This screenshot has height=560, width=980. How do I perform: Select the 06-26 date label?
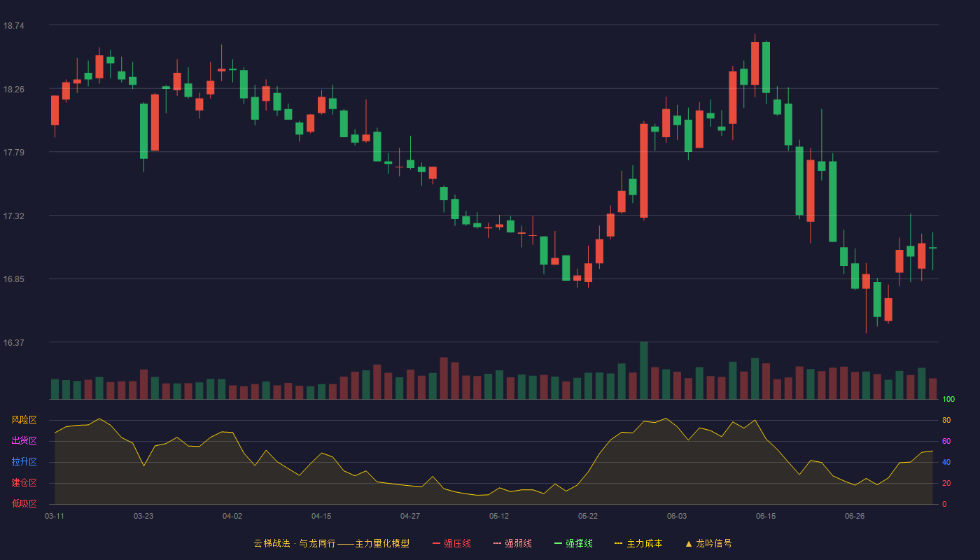click(855, 516)
